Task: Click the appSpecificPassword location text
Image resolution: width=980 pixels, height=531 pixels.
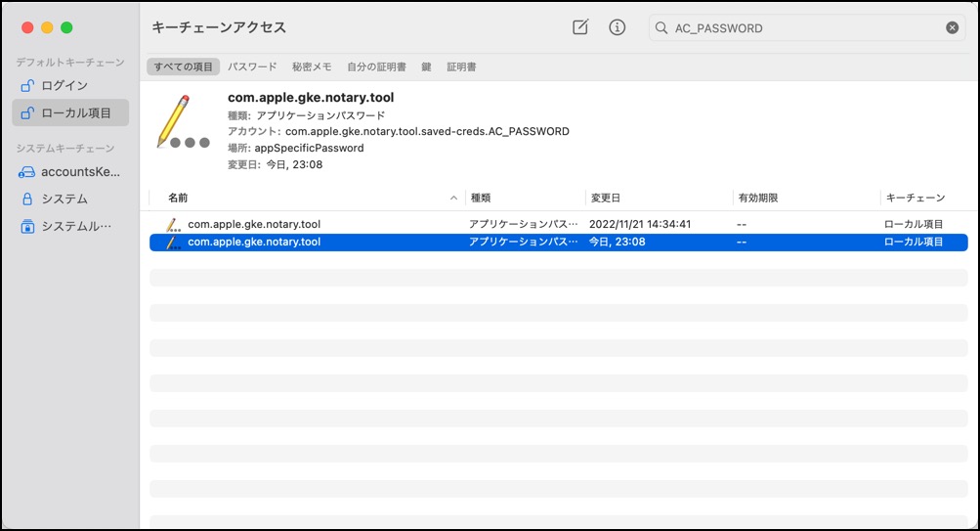Action: click(x=309, y=149)
